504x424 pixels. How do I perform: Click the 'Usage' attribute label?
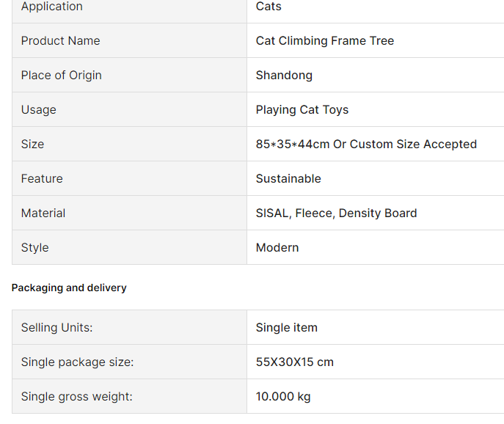(x=39, y=110)
